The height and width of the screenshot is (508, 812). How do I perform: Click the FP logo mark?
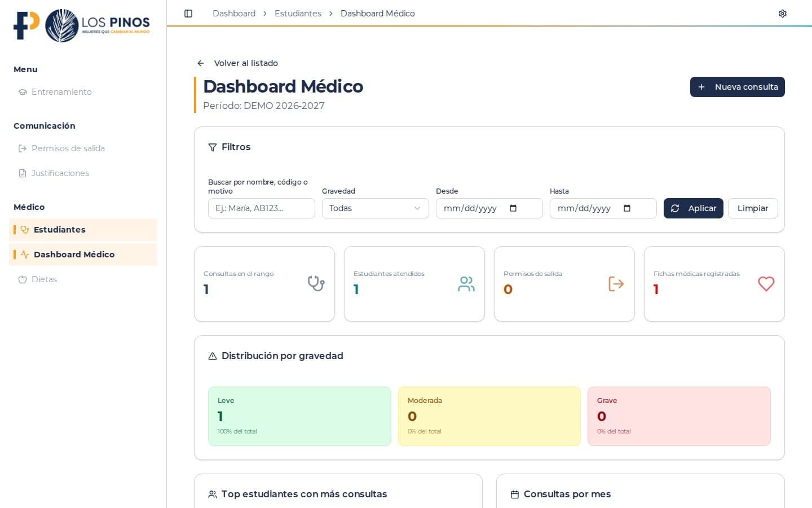coord(27,25)
